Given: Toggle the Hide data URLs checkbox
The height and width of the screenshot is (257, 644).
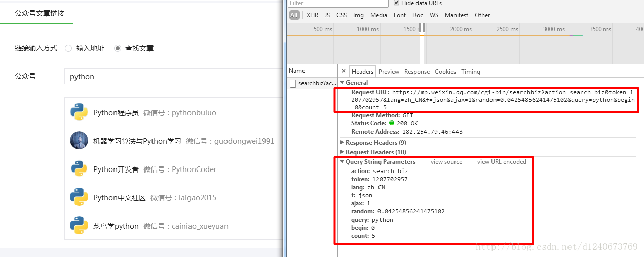Looking at the screenshot, I should click(396, 3).
